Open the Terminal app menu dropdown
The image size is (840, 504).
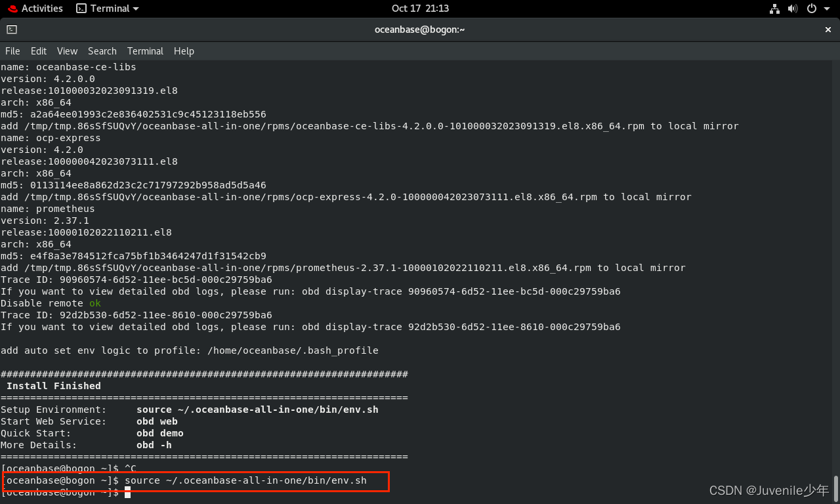click(x=108, y=9)
